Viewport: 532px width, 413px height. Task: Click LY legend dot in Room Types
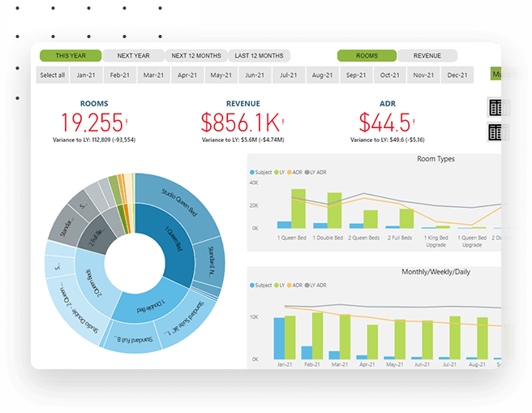[x=277, y=172]
